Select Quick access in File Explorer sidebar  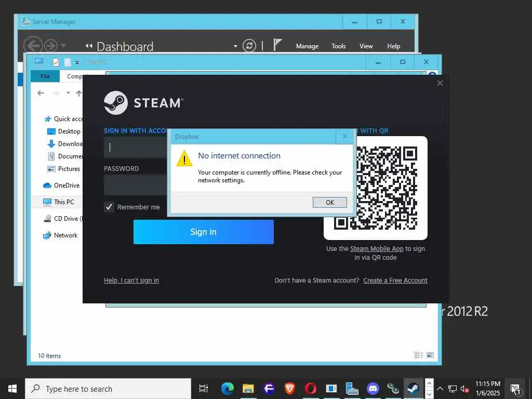point(63,119)
